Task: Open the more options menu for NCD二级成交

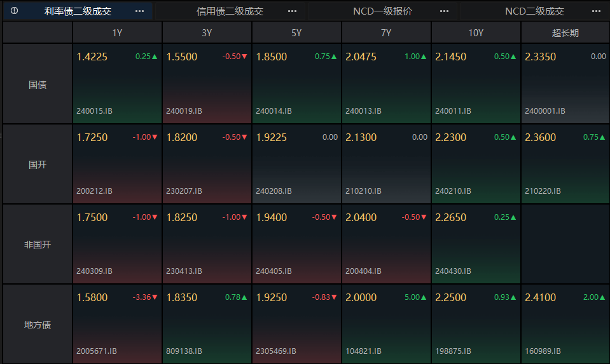Action: point(597,11)
